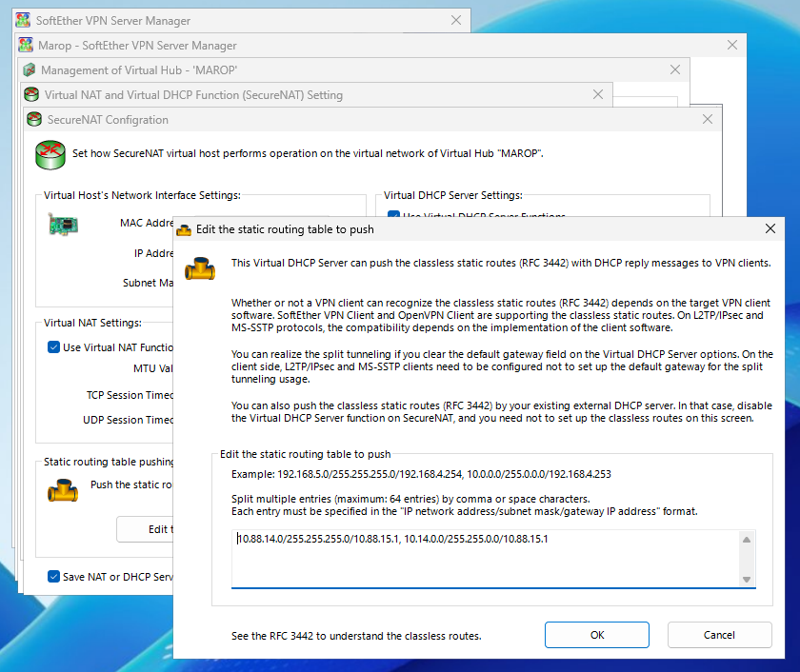Toggle Save NAT or DHCP Server checkbox
The width and height of the screenshot is (800, 672).
(53, 576)
